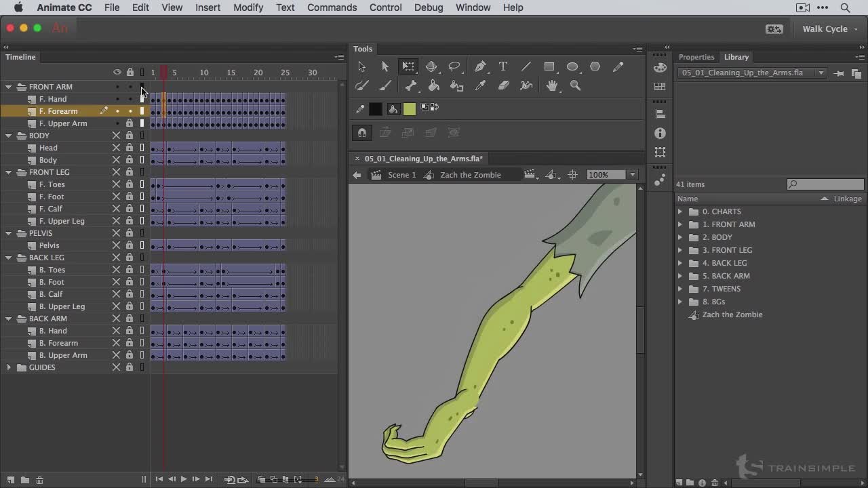Select the Pencil tool
Screen dimensions: 868x488
click(618, 66)
